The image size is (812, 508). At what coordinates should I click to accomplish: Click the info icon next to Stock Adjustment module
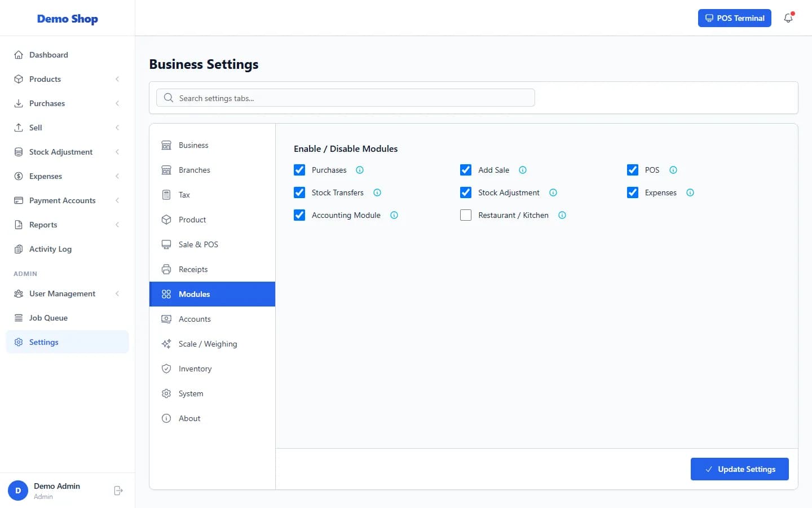pos(553,192)
